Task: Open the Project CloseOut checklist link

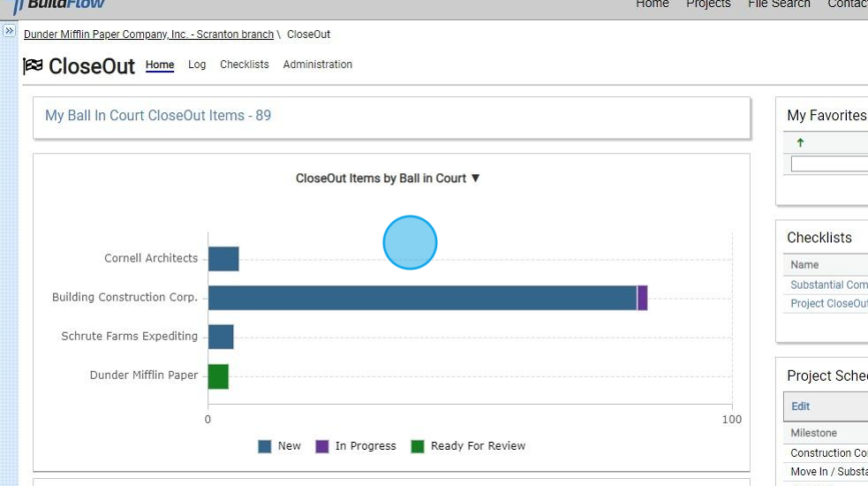Action: click(828, 304)
